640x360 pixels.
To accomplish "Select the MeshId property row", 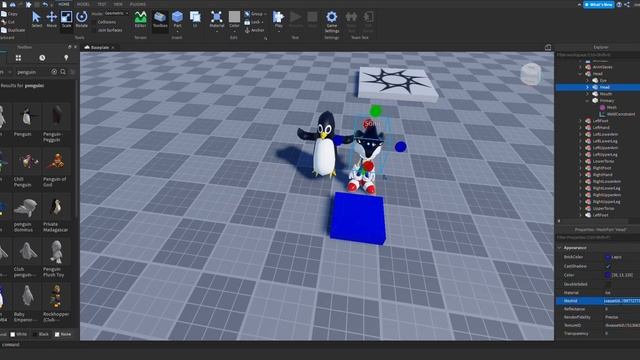I will (x=598, y=301).
